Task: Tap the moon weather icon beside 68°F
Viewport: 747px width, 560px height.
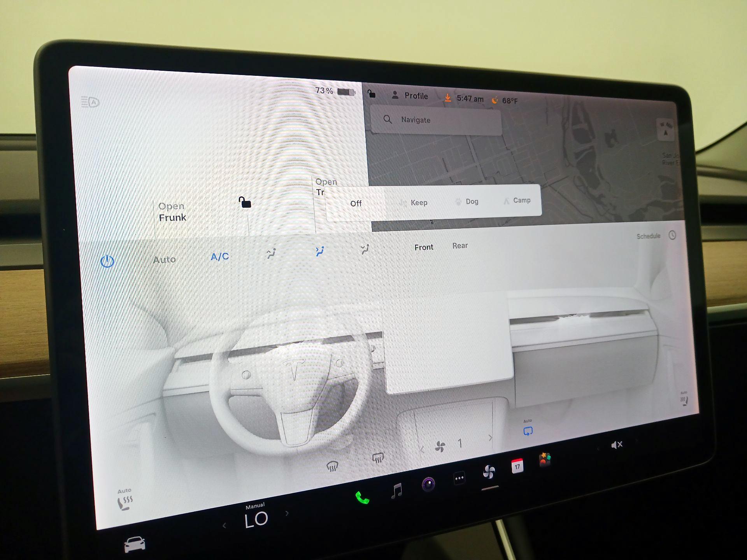Action: tap(494, 100)
